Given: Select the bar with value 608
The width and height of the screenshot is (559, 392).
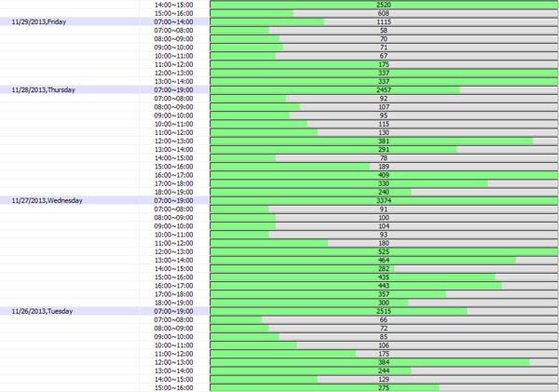Looking at the screenshot, I should pos(383,13).
